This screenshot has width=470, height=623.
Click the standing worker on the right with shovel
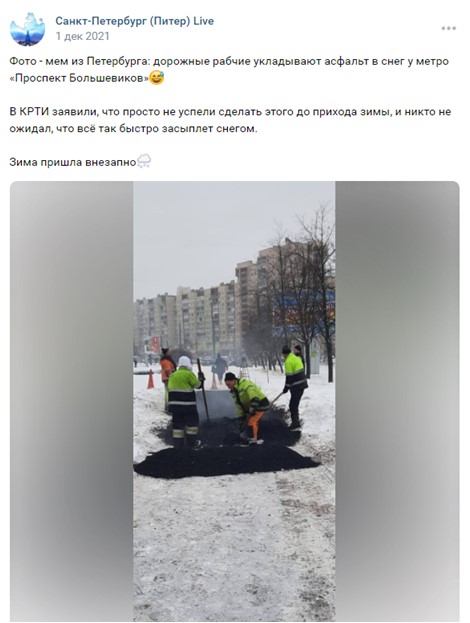click(295, 386)
